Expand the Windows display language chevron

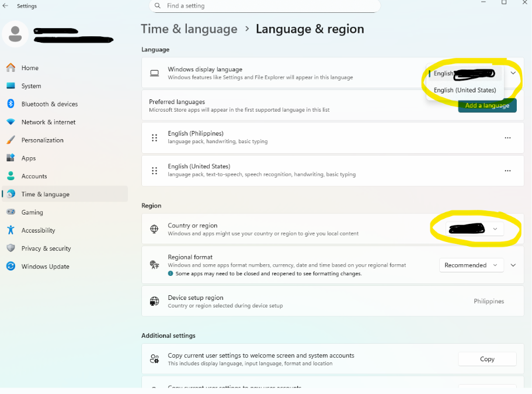pyautogui.click(x=513, y=73)
